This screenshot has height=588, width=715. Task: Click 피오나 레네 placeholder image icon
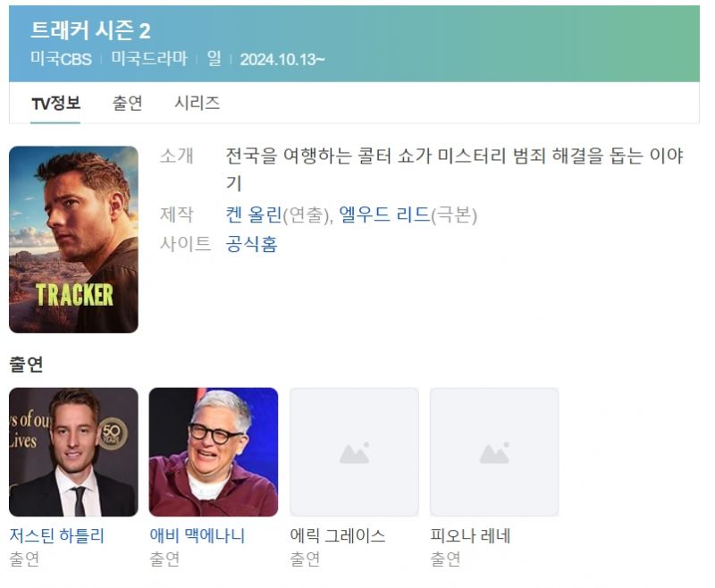[494, 453]
